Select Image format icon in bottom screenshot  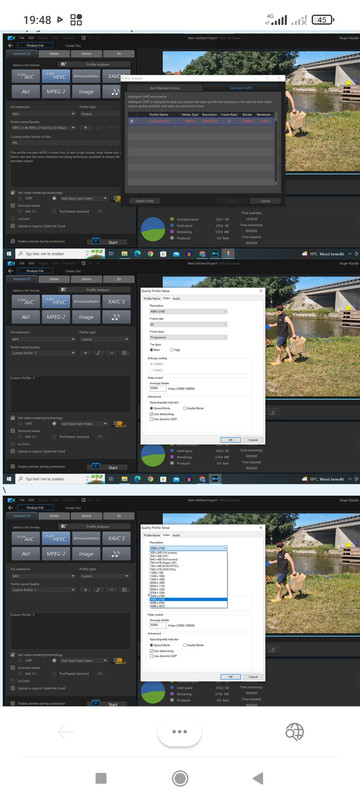click(x=86, y=554)
